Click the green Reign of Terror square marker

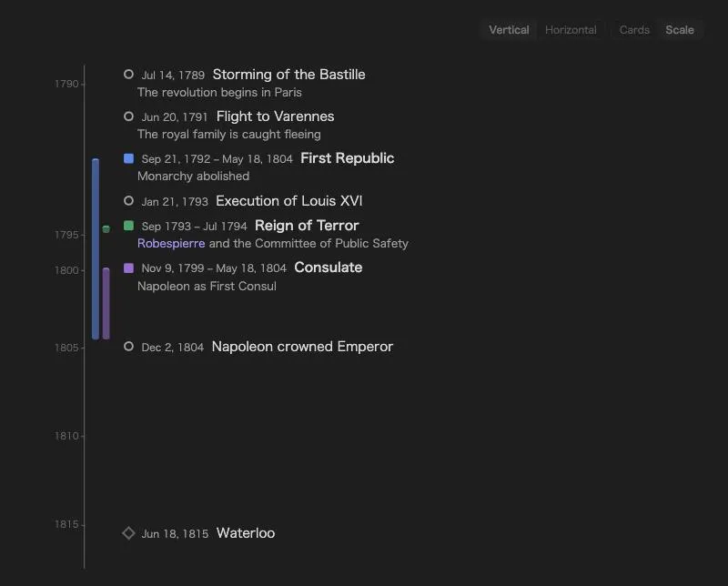coord(128,226)
